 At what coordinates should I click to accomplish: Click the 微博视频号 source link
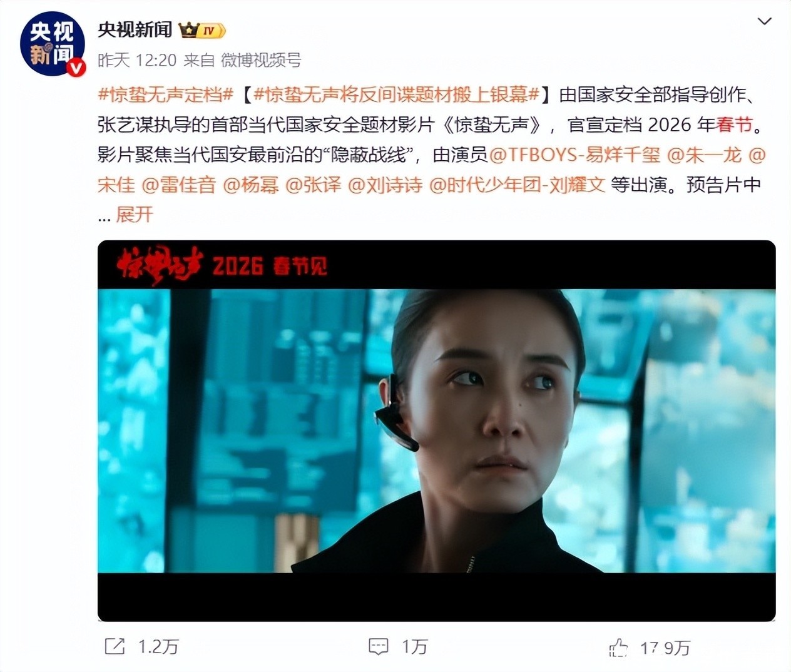pyautogui.click(x=261, y=60)
